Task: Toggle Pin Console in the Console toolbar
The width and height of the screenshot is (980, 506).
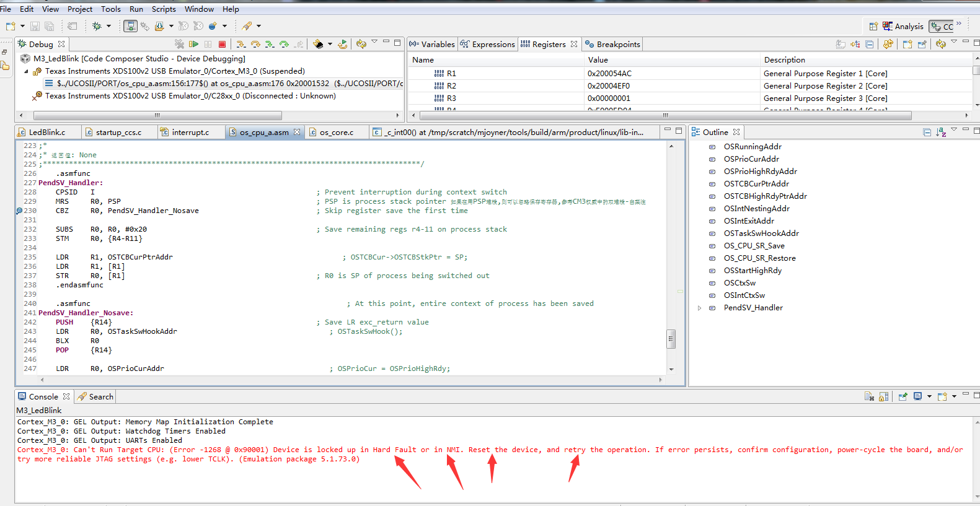Action: [903, 396]
